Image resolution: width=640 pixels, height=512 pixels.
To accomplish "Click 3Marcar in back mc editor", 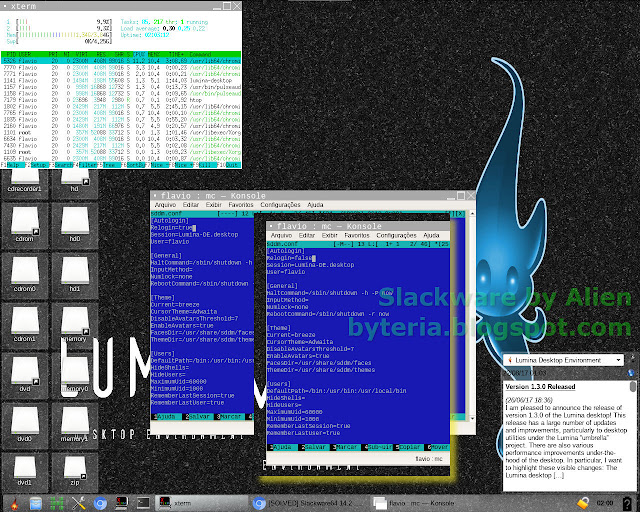I will (x=230, y=417).
